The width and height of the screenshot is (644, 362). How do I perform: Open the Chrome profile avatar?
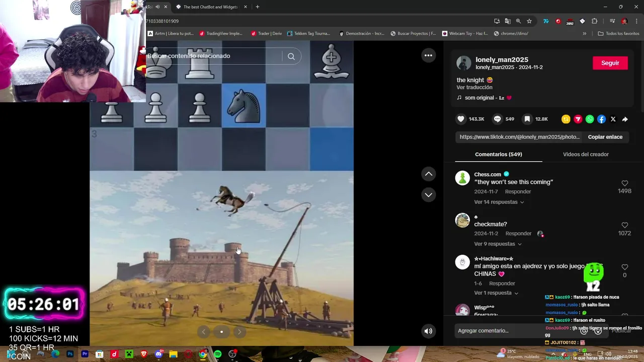click(624, 21)
